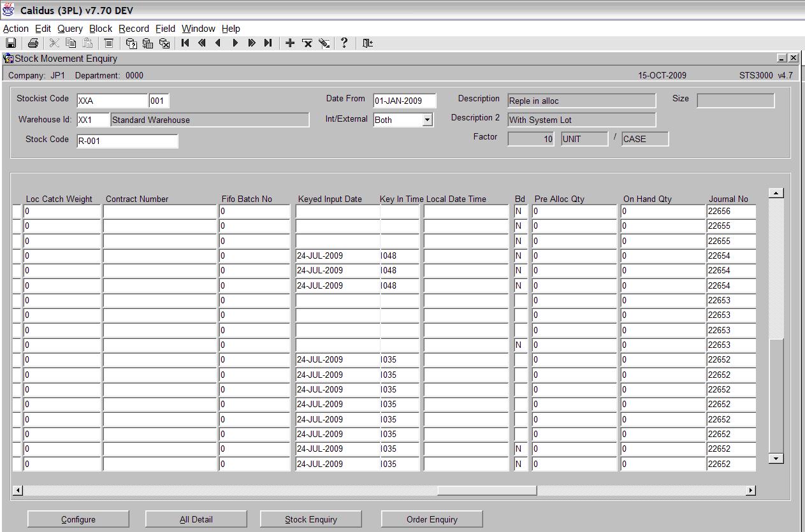The image size is (805, 532).
Task: Jump to first record icon
Action: (185, 43)
